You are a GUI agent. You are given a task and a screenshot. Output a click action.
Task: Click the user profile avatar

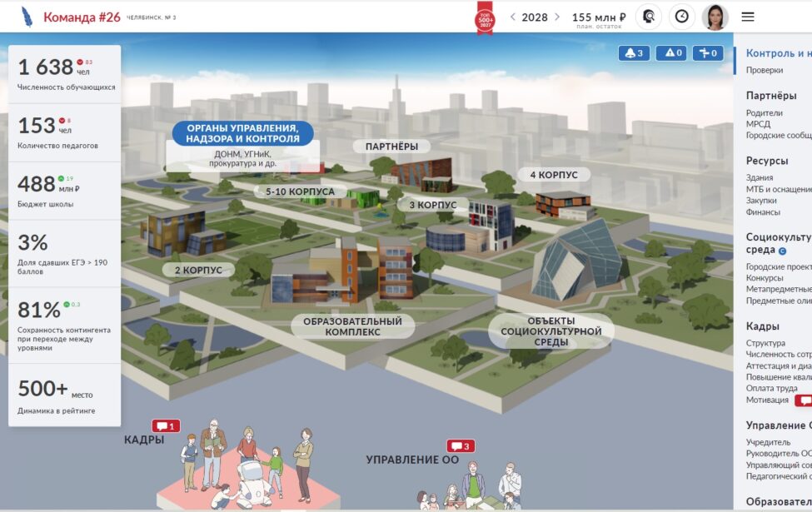715,17
